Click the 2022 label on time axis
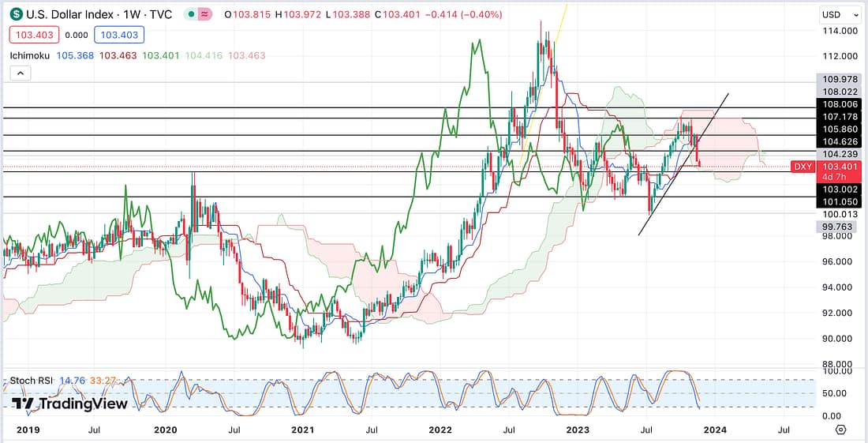This screenshot has height=443, width=868. pyautogui.click(x=439, y=429)
